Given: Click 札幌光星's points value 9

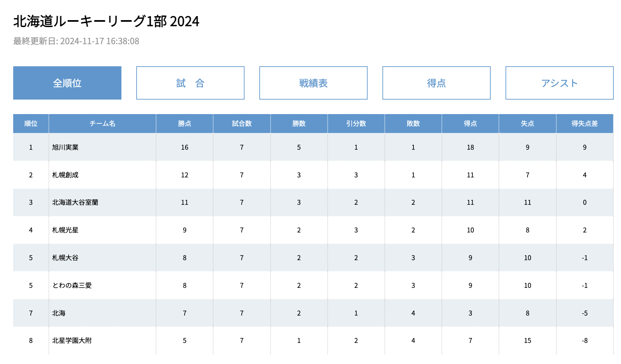Looking at the screenshot, I should [185, 230].
